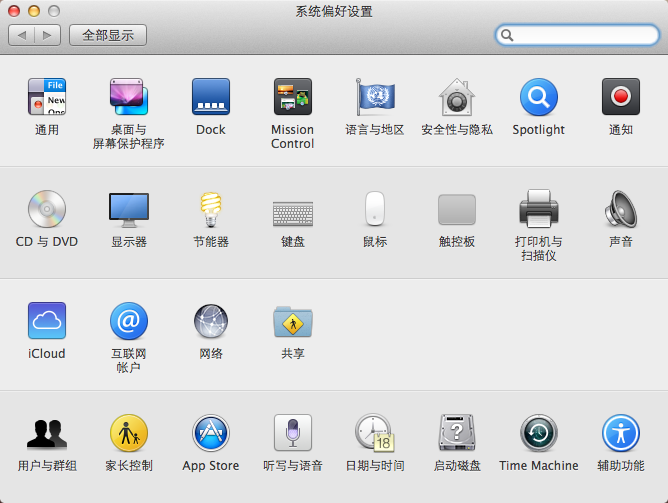
Task: Open Time Machine preferences icon
Action: [x=538, y=433]
